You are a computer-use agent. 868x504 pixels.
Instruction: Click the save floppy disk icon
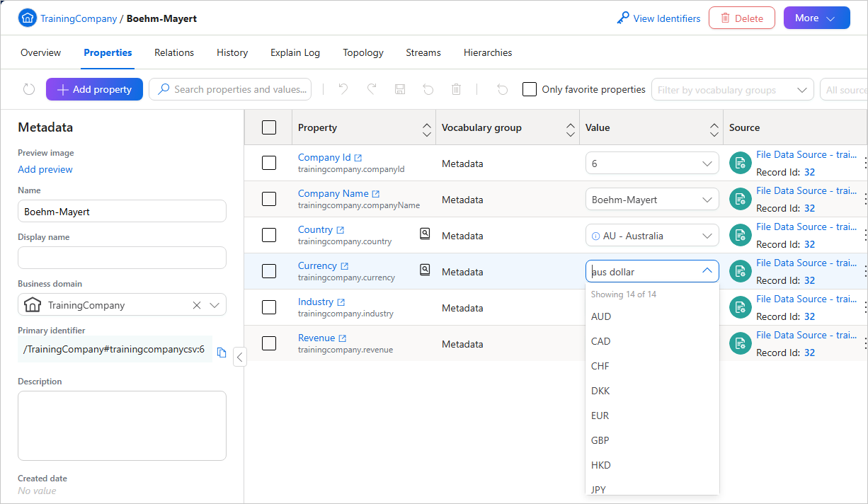pyautogui.click(x=400, y=89)
